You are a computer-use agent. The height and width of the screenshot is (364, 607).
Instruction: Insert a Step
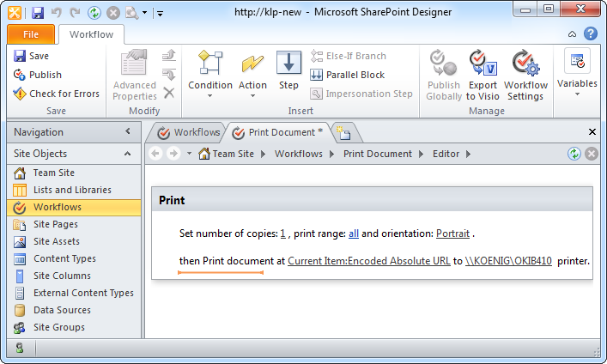pos(288,70)
